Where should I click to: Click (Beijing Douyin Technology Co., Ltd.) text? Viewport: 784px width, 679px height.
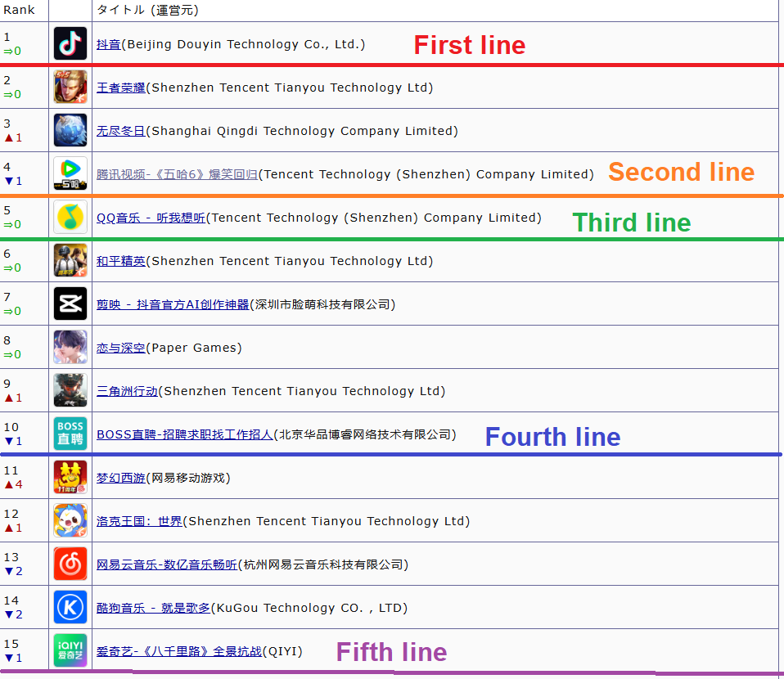(x=244, y=44)
